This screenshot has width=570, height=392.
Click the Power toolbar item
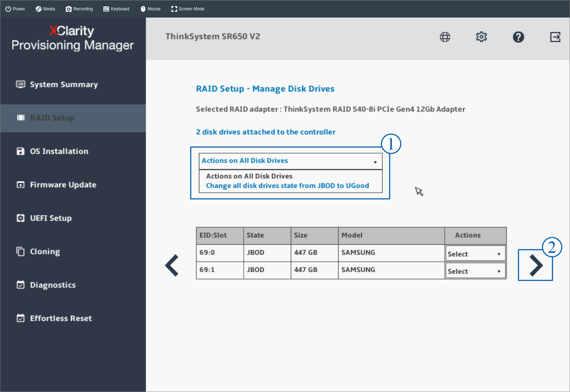[x=15, y=9]
